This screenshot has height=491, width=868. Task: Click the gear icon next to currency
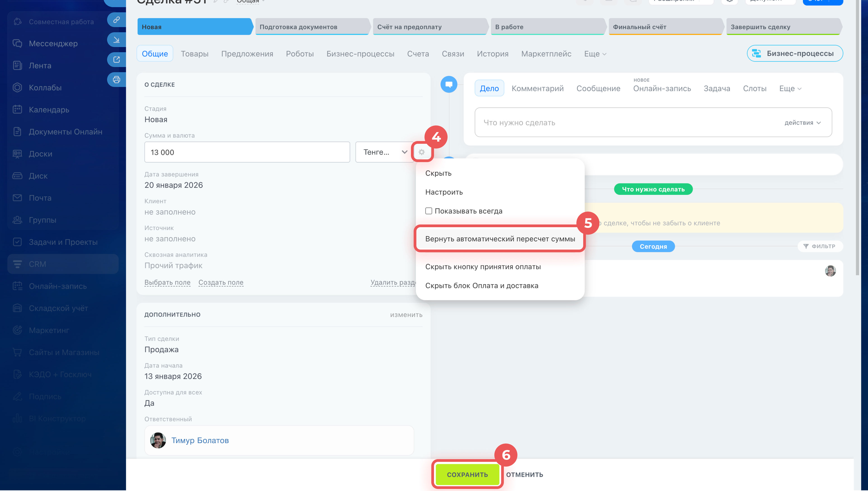tap(421, 152)
